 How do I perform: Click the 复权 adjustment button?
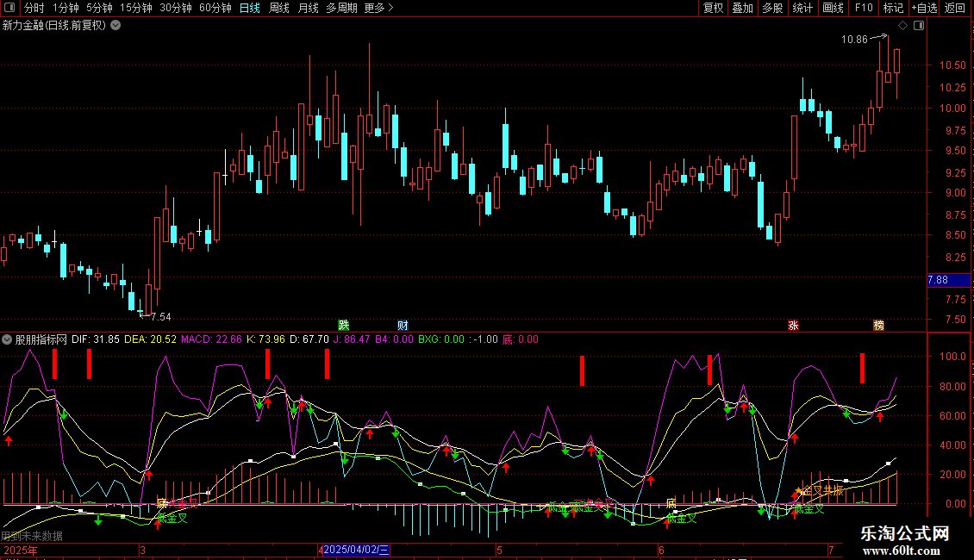pyautogui.click(x=713, y=8)
